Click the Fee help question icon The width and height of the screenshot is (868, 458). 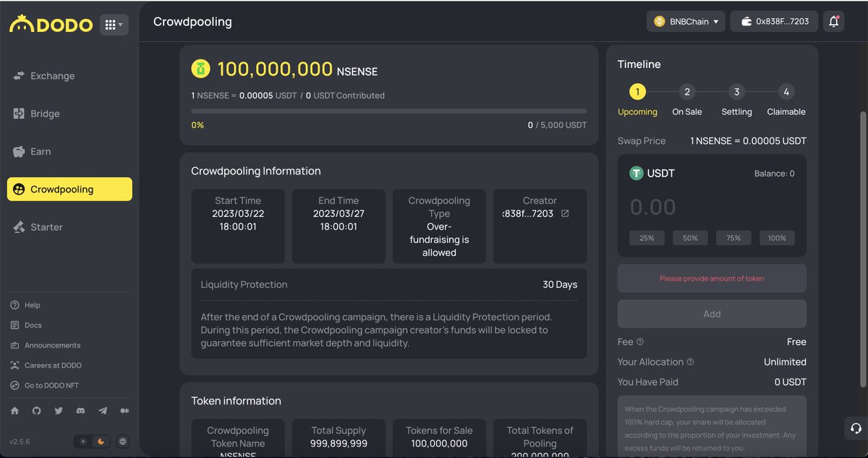click(x=640, y=342)
